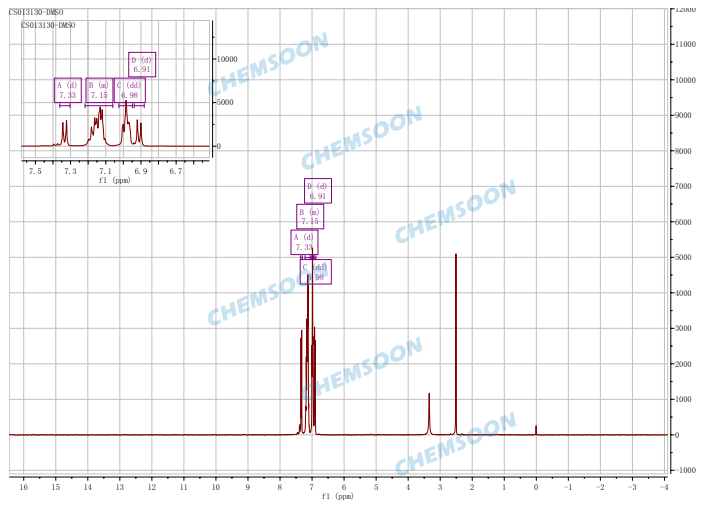Screen dimensions: 726x510
Task: Click the 10000 tick on inset intensity axis
Action: tap(227, 59)
